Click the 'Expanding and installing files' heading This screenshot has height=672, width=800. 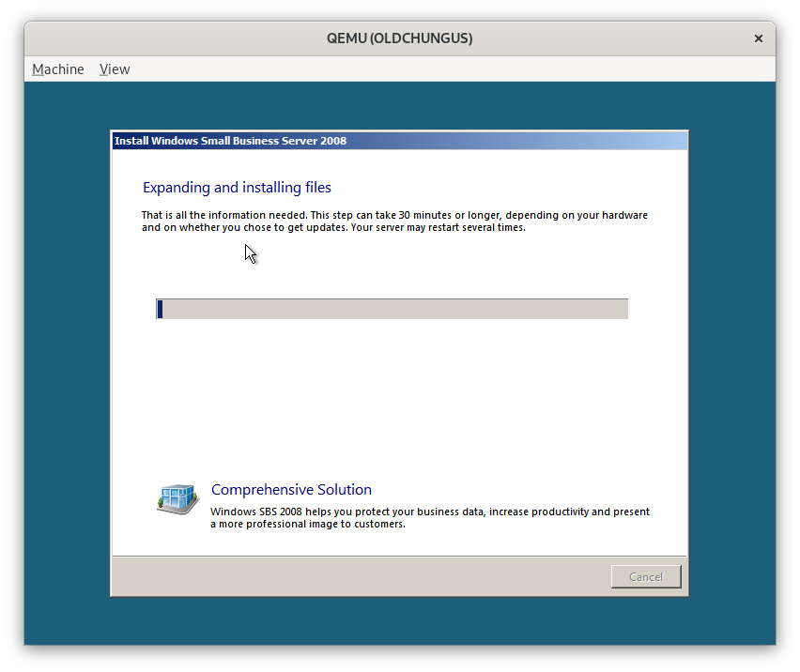[237, 188]
